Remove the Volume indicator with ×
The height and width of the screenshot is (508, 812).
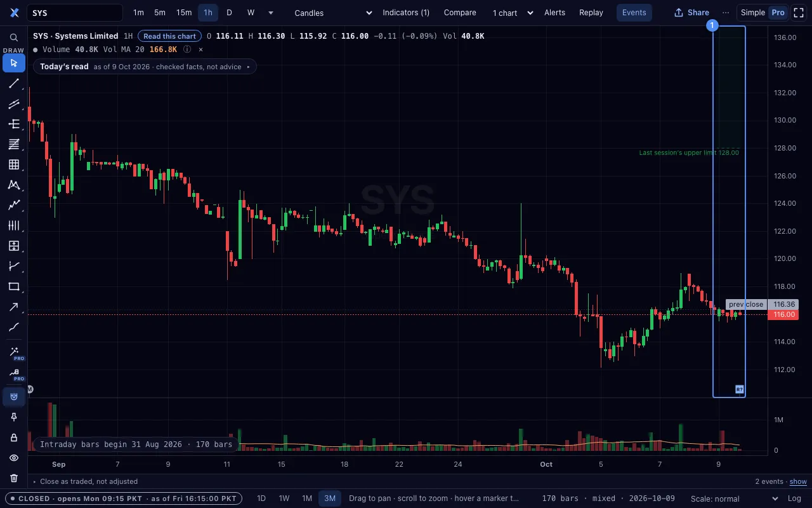[200, 49]
